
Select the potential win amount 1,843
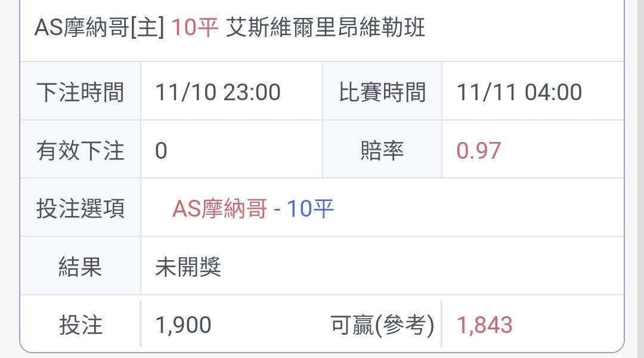pos(485,325)
